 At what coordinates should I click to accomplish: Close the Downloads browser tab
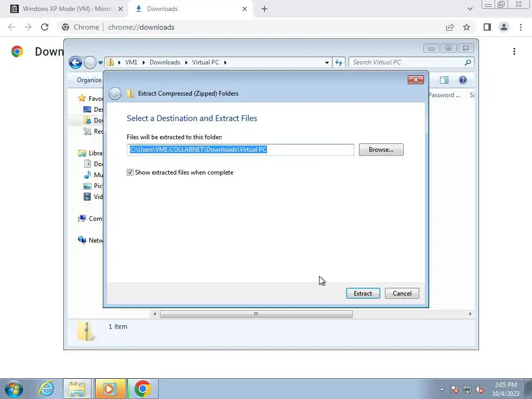point(245,9)
